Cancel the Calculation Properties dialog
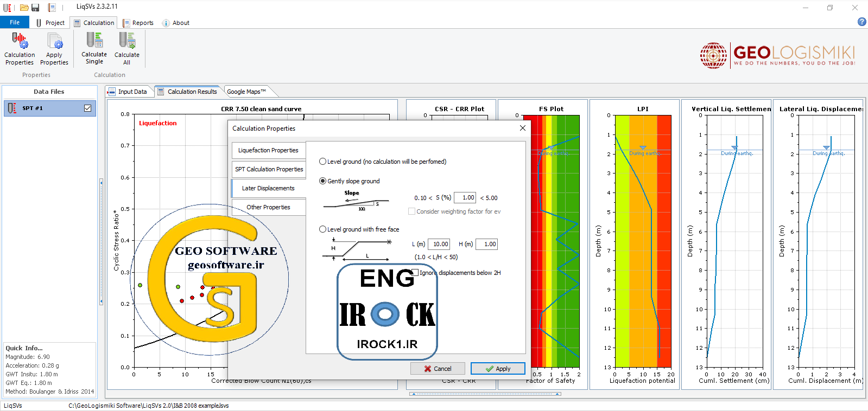Screen dimensions: 868x411 click(438, 369)
